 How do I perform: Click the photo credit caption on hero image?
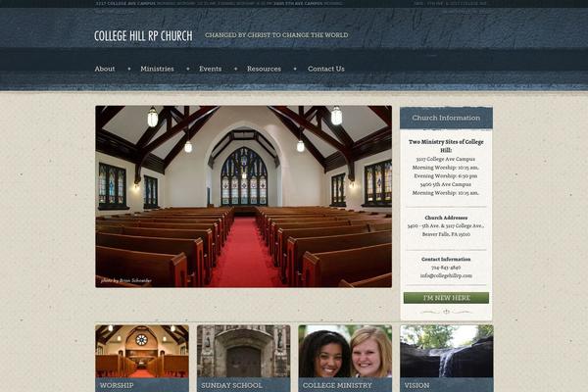pyautogui.click(x=126, y=280)
